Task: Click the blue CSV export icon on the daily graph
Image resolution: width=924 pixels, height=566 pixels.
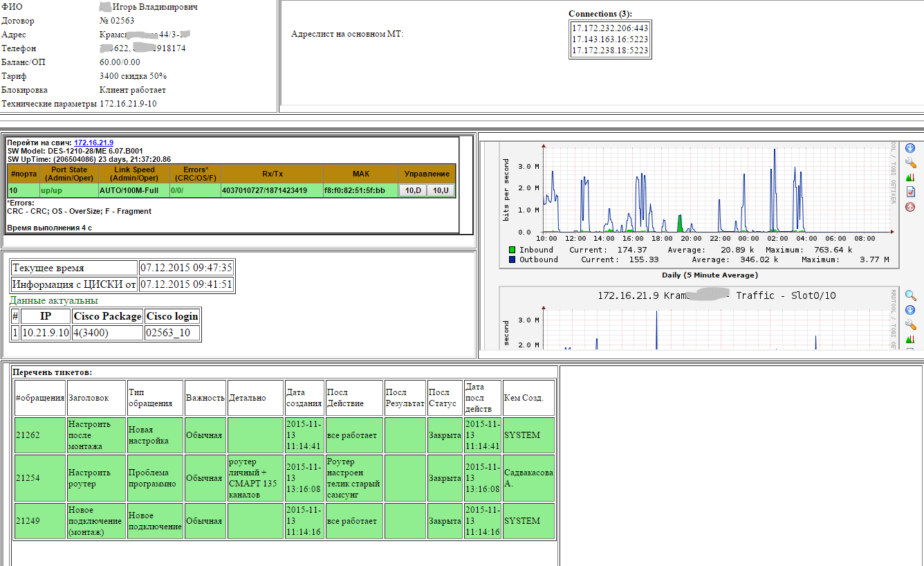Action: point(910,148)
